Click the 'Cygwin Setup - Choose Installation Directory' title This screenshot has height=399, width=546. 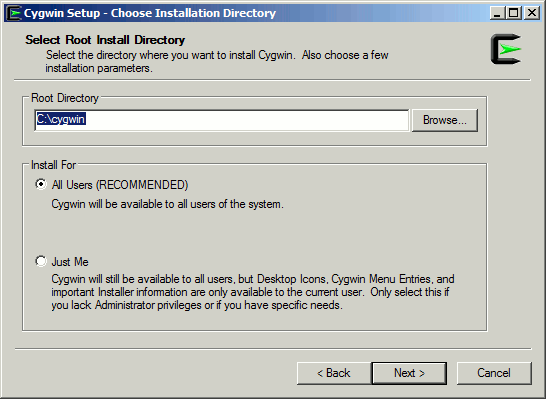tap(150, 13)
